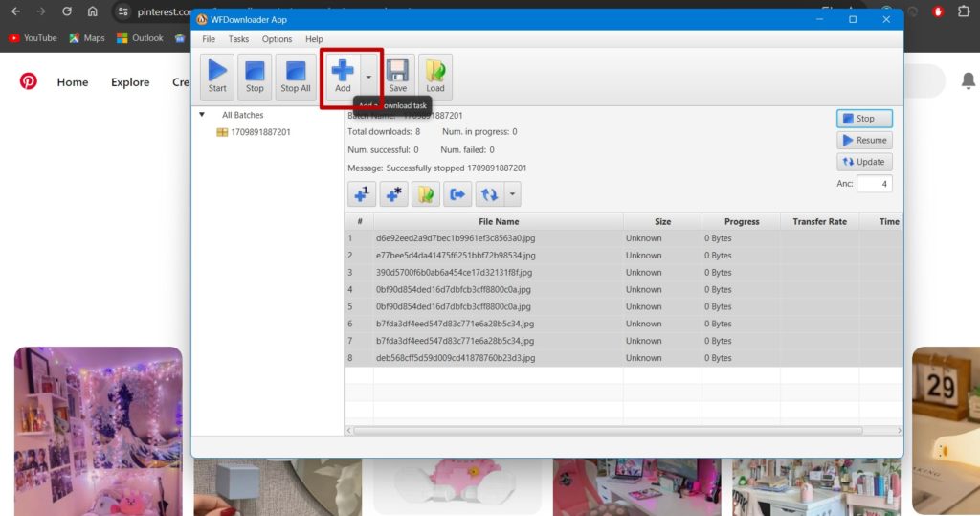Save tasks with the Save floppy icon

coord(397,77)
